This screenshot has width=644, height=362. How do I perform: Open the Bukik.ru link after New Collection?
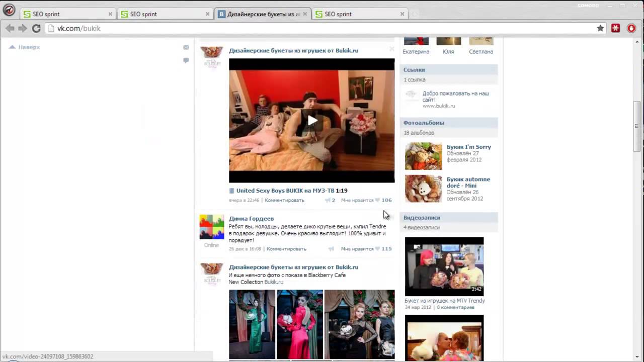(x=274, y=282)
